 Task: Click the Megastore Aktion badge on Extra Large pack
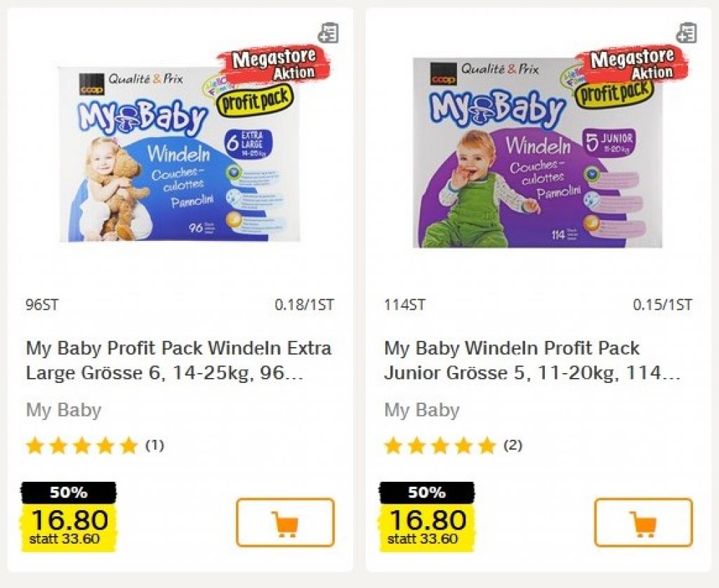pos(275,65)
